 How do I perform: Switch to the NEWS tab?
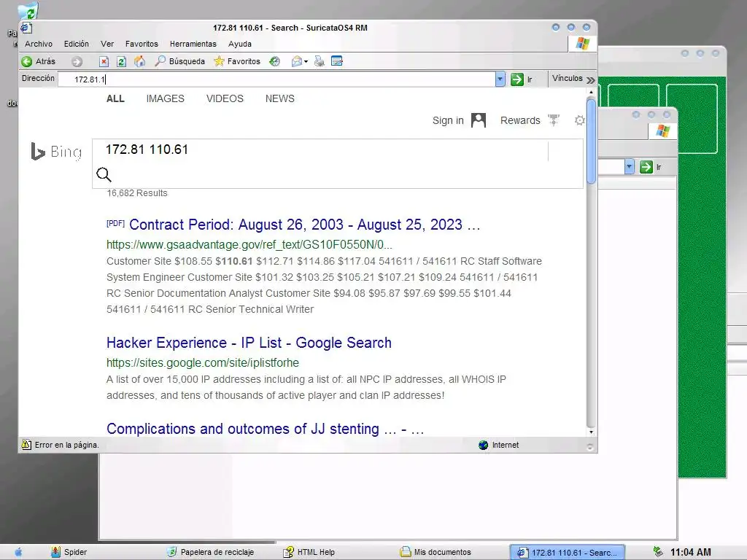279,98
